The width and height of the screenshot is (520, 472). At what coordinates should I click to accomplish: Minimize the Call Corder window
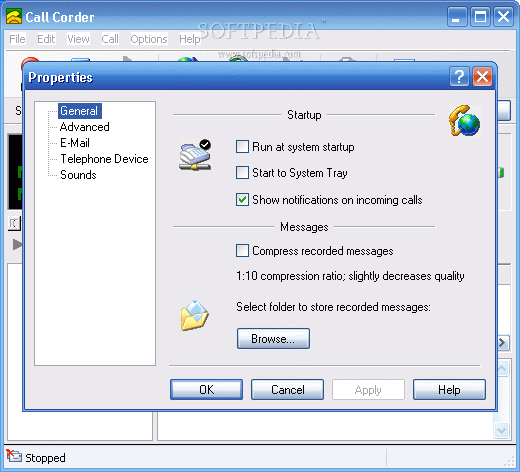pyautogui.click(x=457, y=17)
